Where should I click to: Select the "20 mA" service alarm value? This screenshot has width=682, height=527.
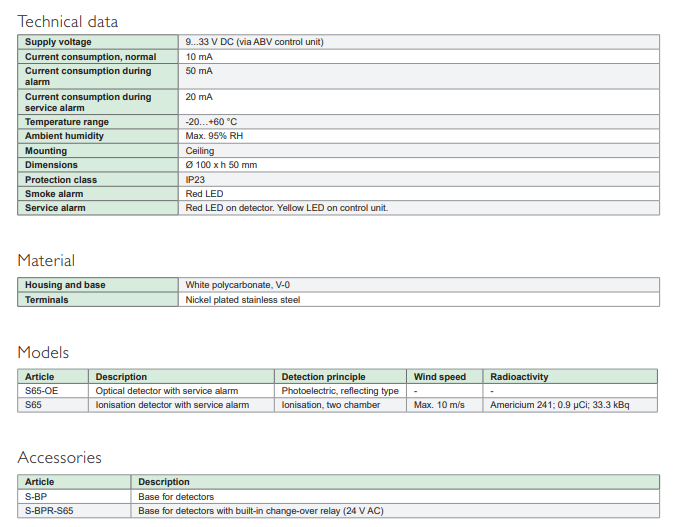click(x=199, y=97)
